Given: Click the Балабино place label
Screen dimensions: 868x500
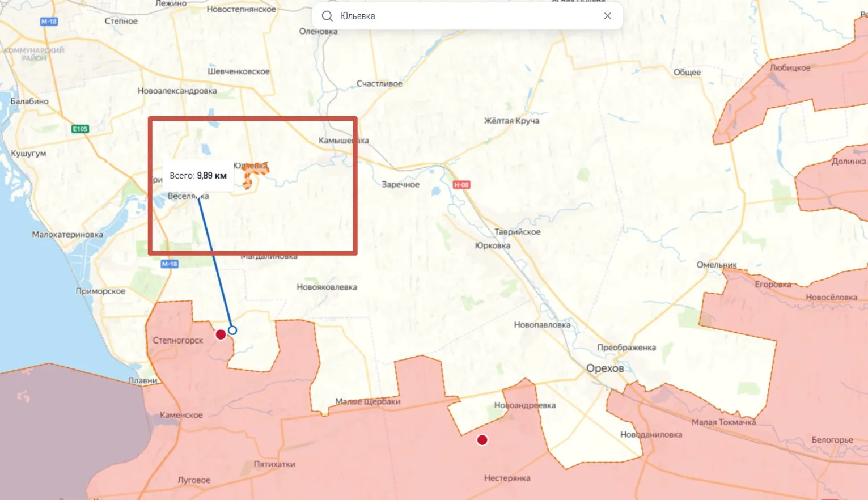Looking at the screenshot, I should (x=29, y=101).
